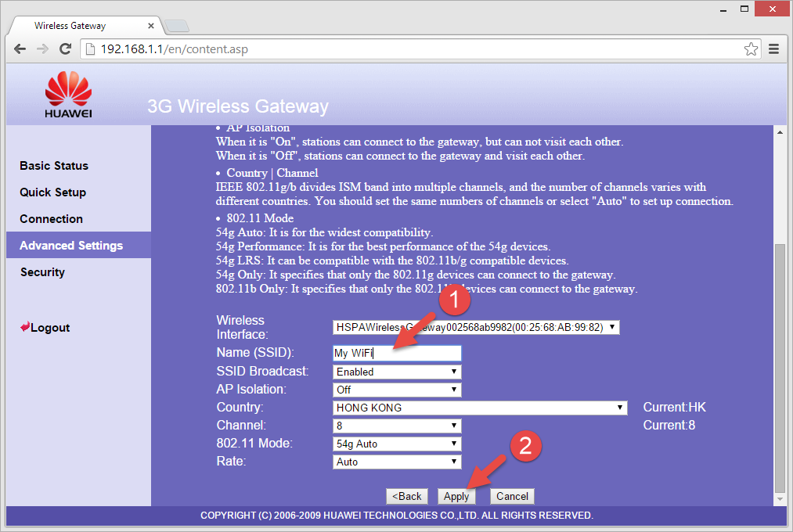
Task: Click the Huawei copyright footer text
Action: pos(396,516)
